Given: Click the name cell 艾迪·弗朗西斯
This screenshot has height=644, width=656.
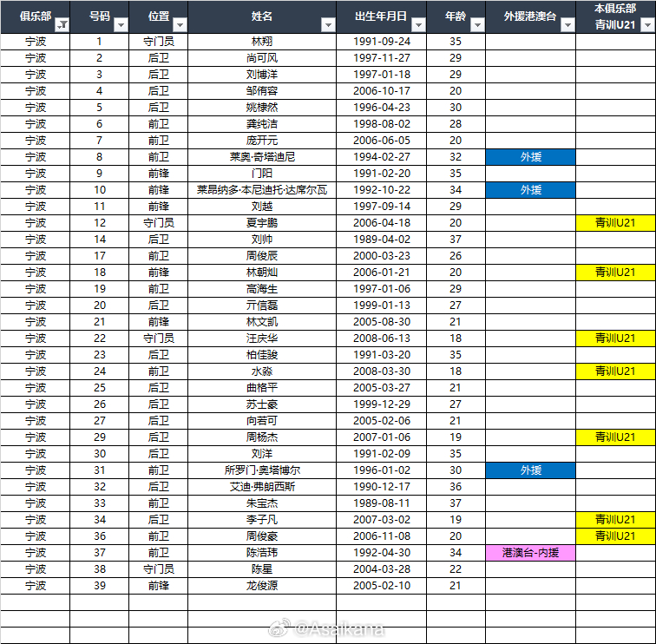Looking at the screenshot, I should [x=262, y=487].
